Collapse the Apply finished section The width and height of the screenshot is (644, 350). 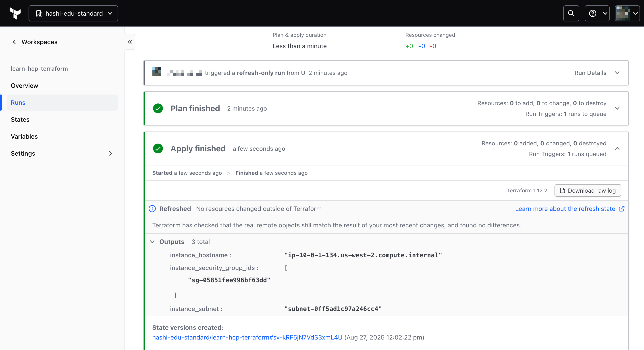[617, 148]
